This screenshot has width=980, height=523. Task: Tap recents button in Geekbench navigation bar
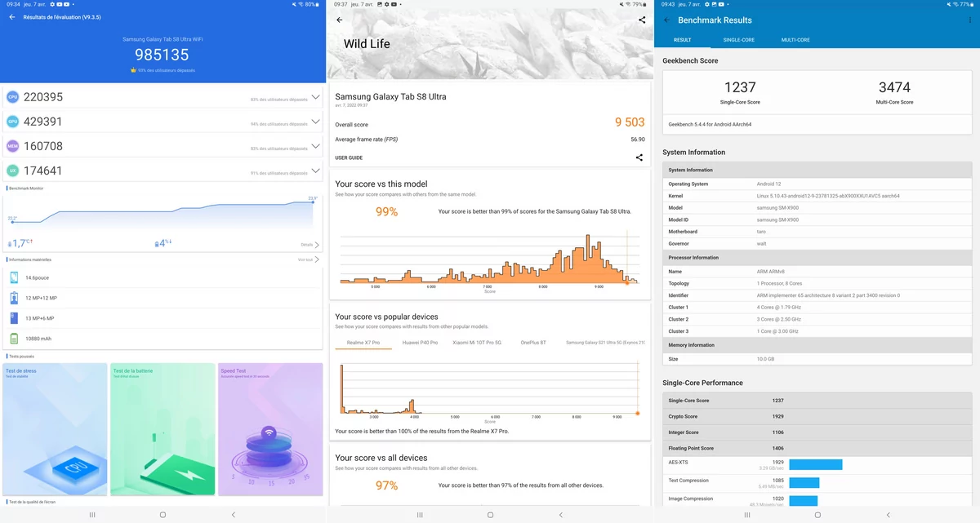pyautogui.click(x=747, y=515)
